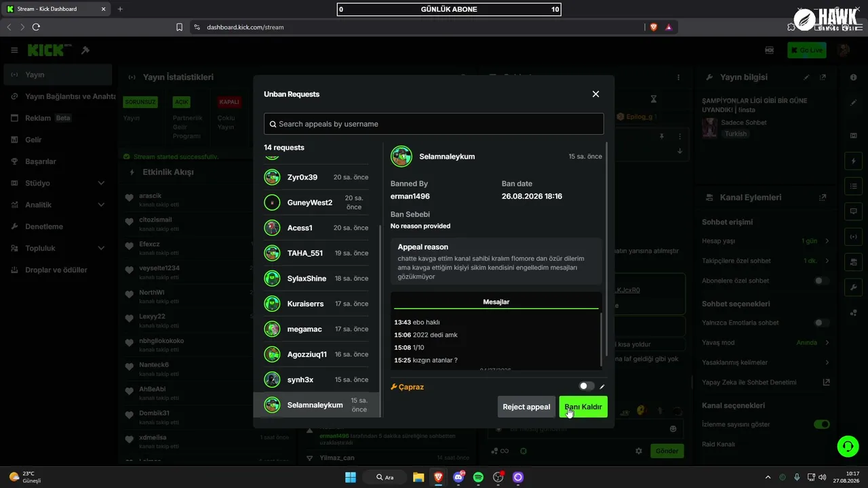868x488 pixels.
Task: Choose the Kuraiserrs request
Action: [x=317, y=304]
